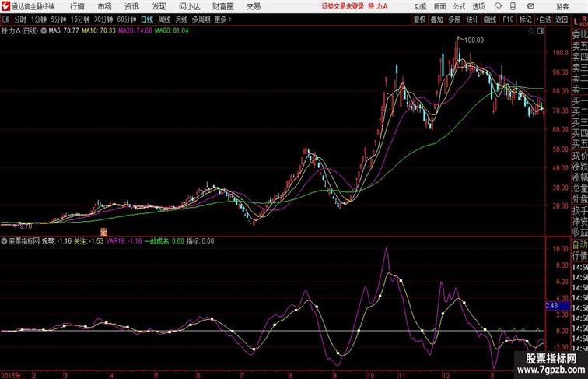Click the 画线 drawing button
The height and width of the screenshot is (379, 588).
[490, 19]
